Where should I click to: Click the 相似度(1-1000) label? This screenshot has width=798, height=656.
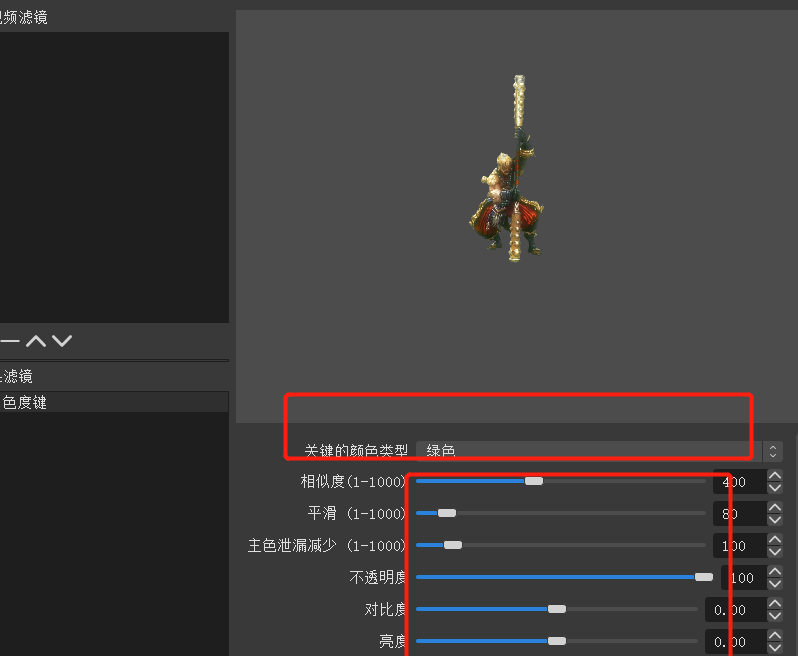pos(352,481)
